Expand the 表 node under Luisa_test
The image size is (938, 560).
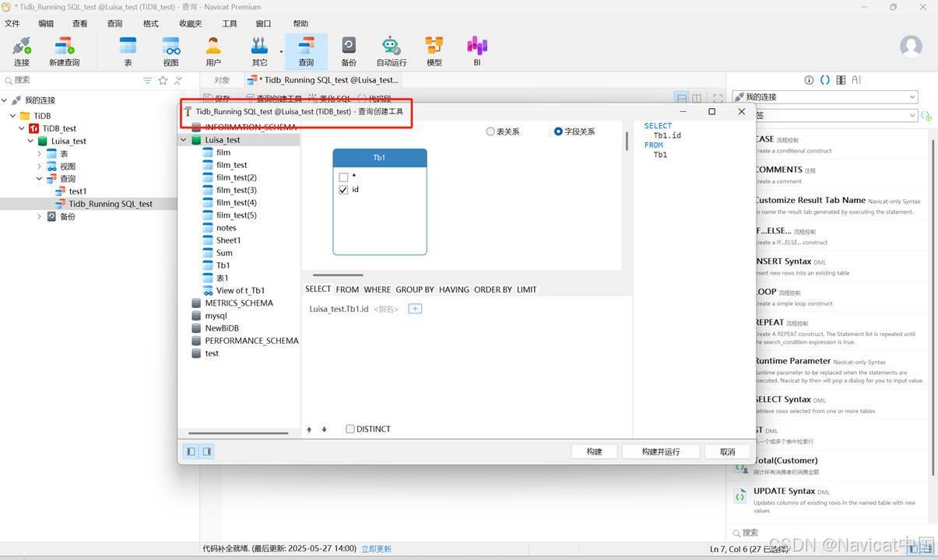(39, 154)
